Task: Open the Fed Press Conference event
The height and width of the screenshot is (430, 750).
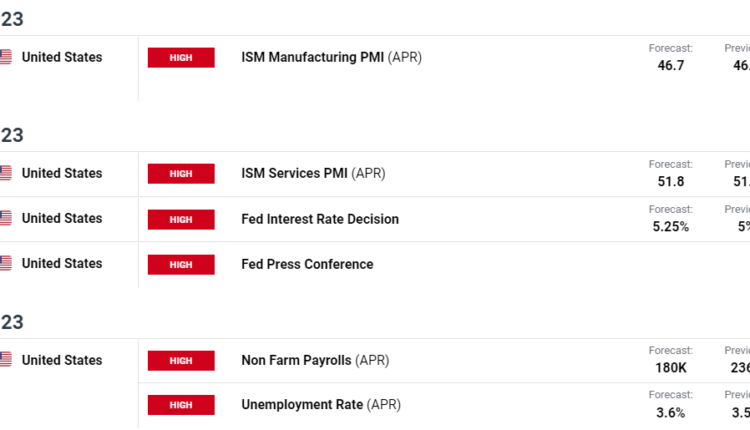Action: (x=307, y=264)
